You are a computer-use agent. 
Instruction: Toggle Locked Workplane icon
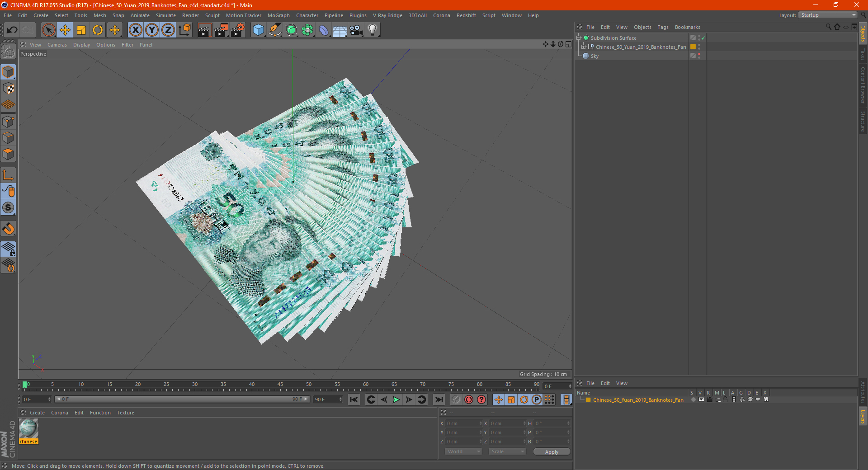[8, 249]
